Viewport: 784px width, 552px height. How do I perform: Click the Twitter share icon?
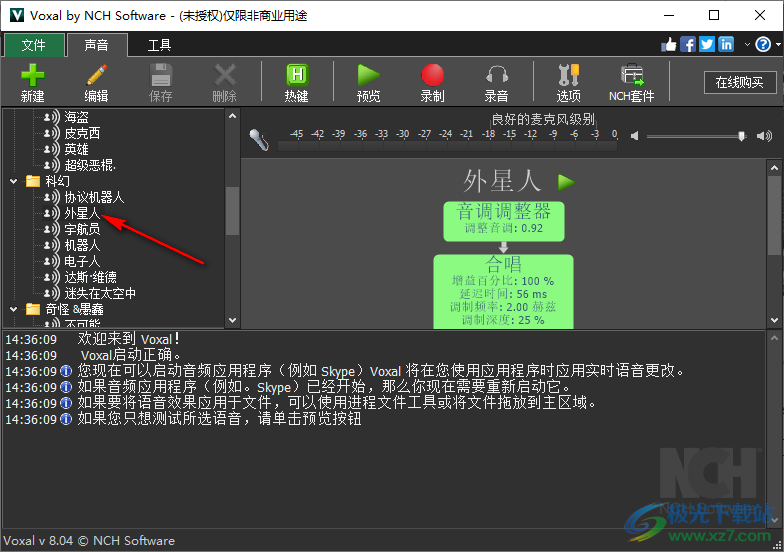(x=706, y=44)
